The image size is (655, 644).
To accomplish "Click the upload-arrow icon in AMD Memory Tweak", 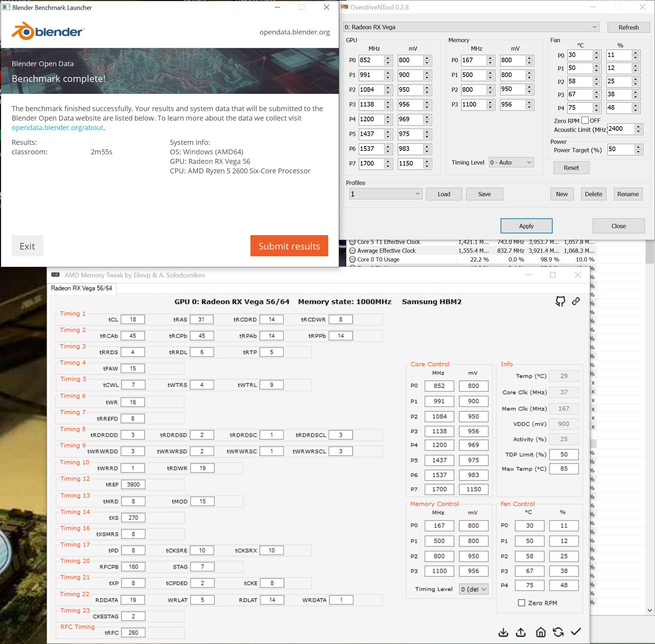I will [x=521, y=632].
